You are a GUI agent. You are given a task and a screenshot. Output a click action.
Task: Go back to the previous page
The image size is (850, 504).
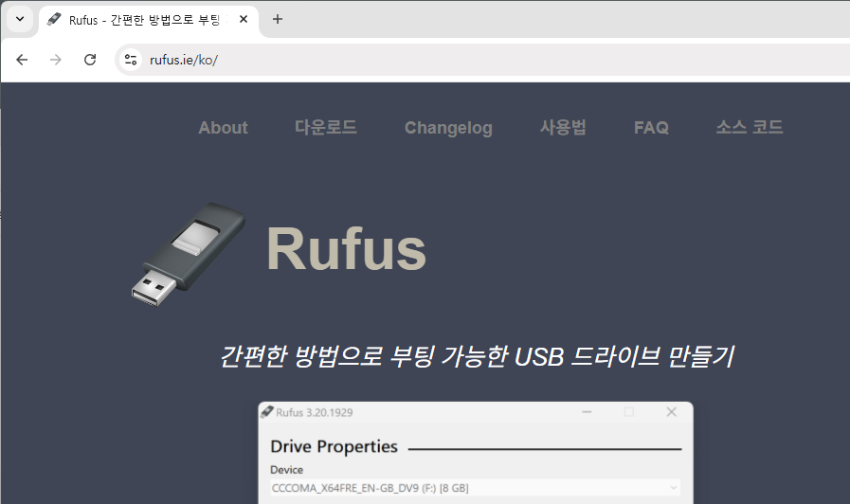pos(22,60)
